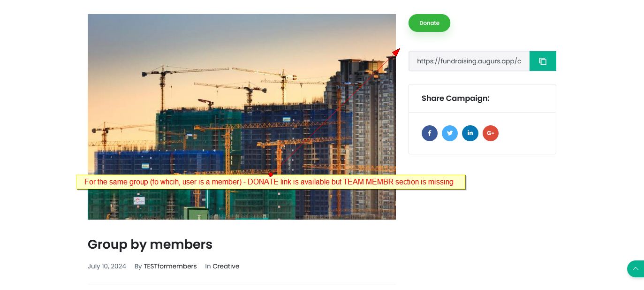Copy the campaign link with the copy icon
644x290 pixels.
[x=543, y=61]
